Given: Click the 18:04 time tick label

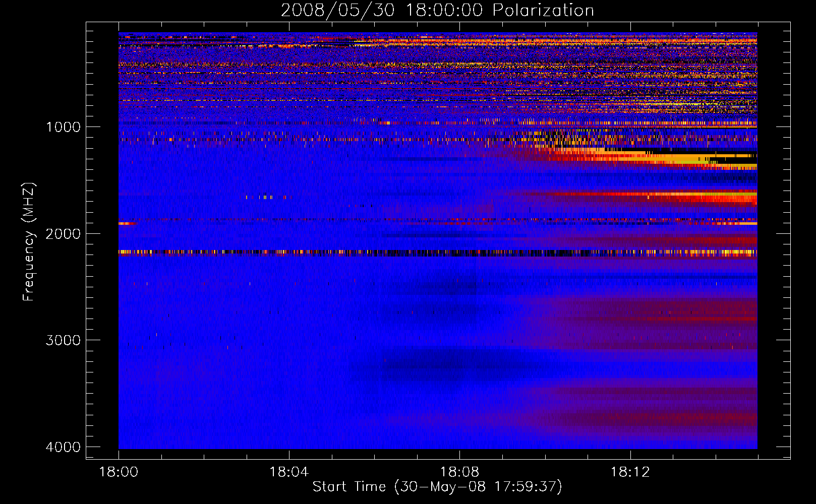Looking at the screenshot, I should tap(289, 472).
